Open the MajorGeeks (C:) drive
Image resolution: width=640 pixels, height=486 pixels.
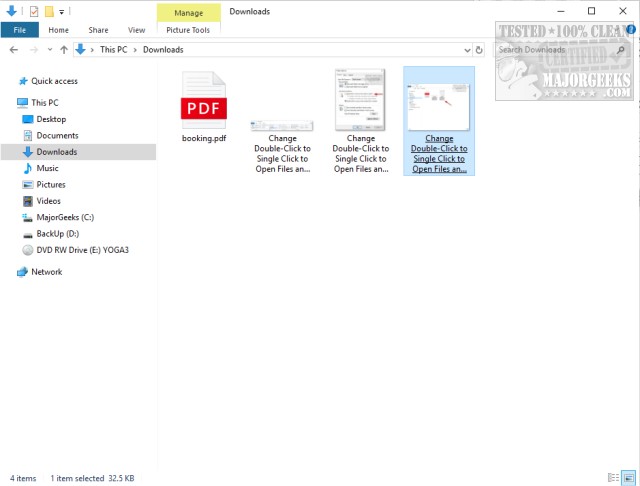tap(65, 217)
